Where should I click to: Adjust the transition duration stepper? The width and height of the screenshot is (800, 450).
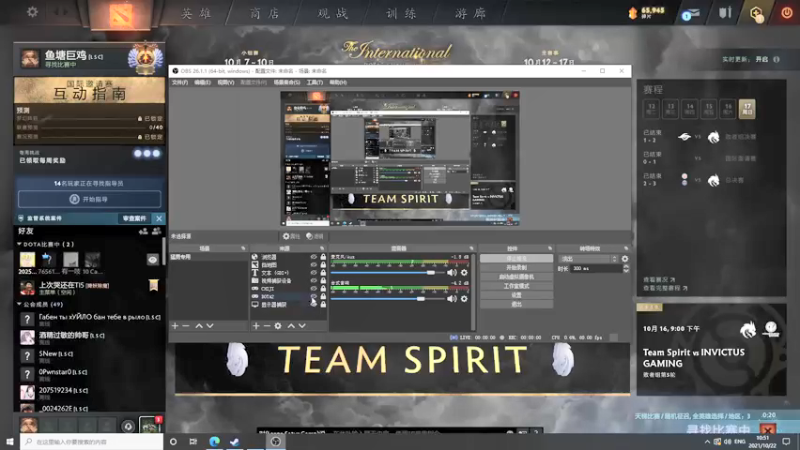(626, 268)
